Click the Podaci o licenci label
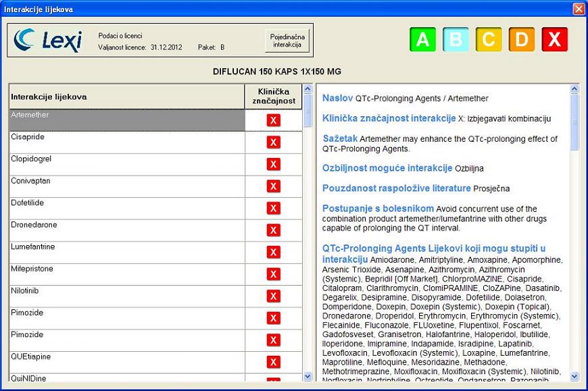Viewport: 588px width, 391px height. point(120,36)
